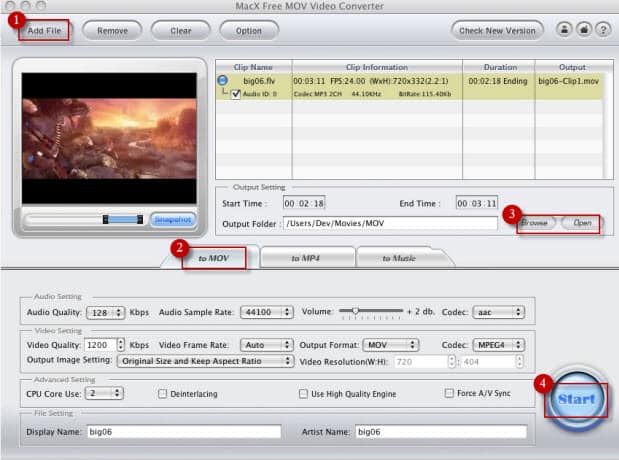The image size is (619, 460).
Task: Click the video resolution width 720 field
Action: (421, 362)
